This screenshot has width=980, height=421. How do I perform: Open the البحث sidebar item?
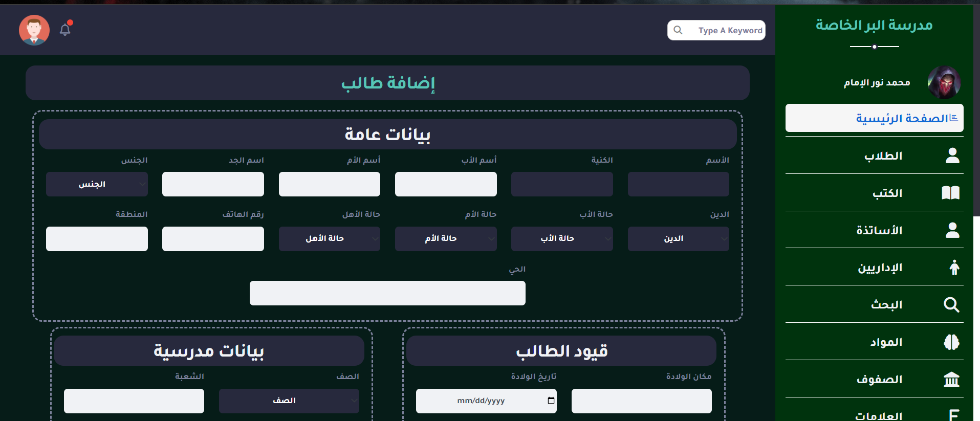(886, 305)
